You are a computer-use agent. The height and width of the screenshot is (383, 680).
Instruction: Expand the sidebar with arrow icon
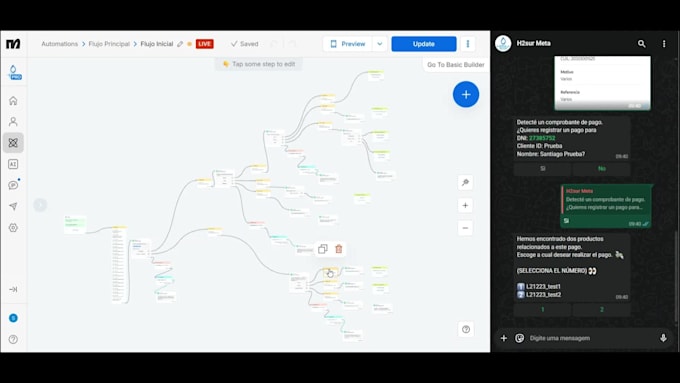point(13,289)
